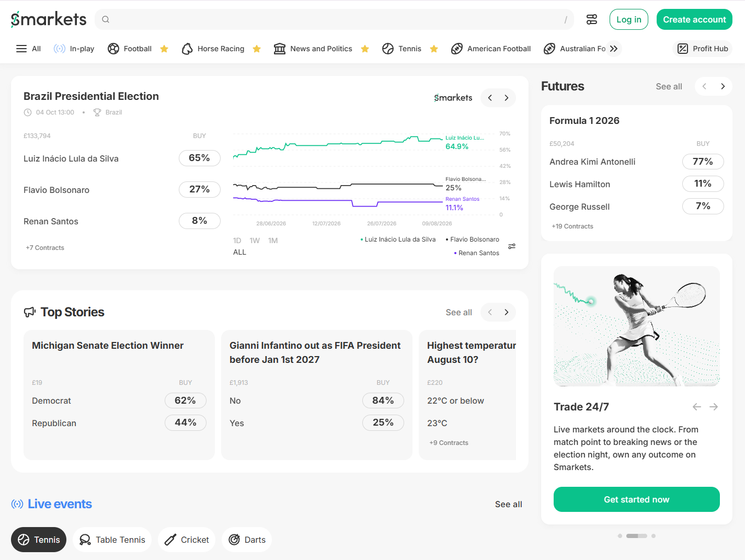Expand more sports with double chevron
Viewport: 745px width, 560px height.
click(614, 49)
